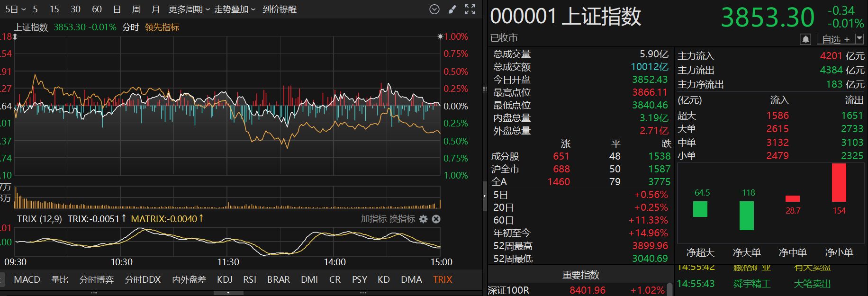Click the 到价提醒 price alert button

click(280, 9)
